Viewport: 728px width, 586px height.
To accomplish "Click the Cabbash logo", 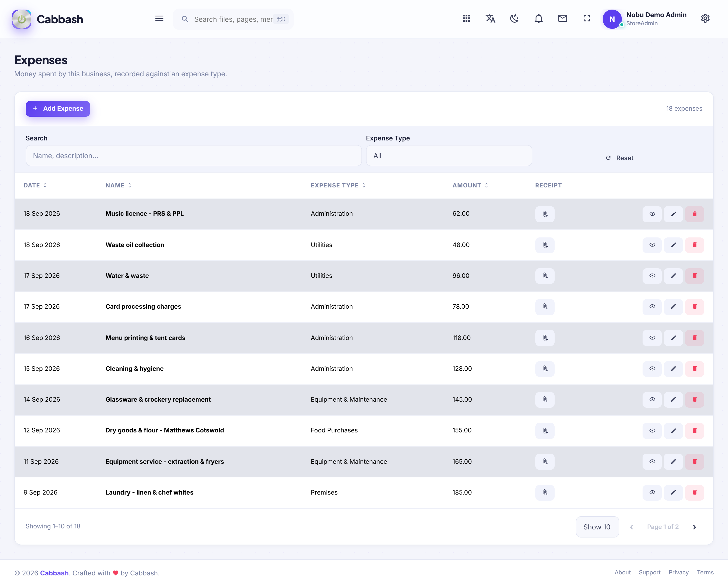I will pyautogui.click(x=48, y=19).
